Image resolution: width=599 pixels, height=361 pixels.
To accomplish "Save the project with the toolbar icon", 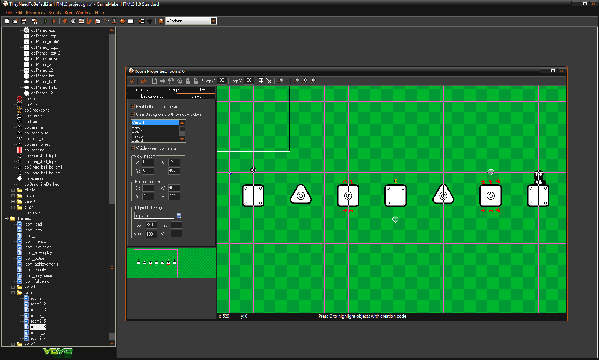I will [24, 21].
